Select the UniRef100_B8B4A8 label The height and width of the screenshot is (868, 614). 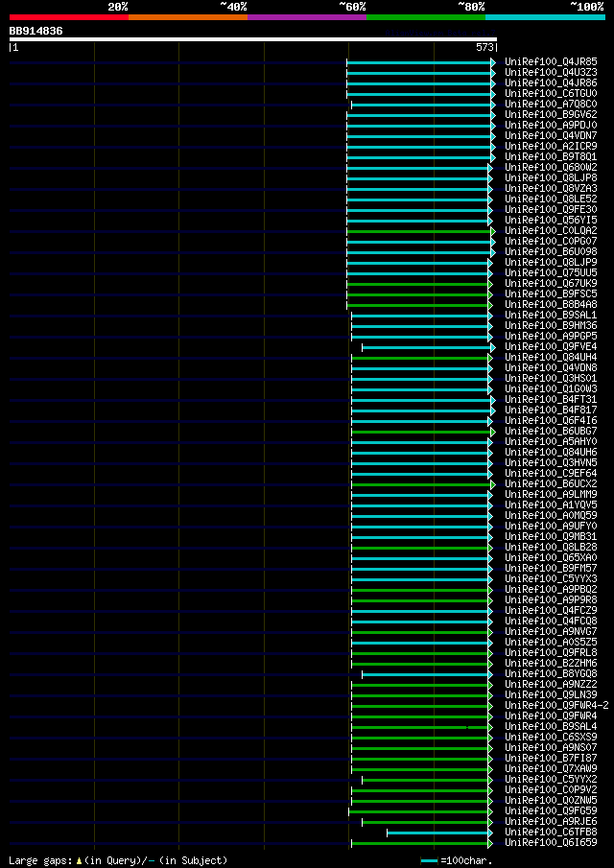click(x=551, y=304)
